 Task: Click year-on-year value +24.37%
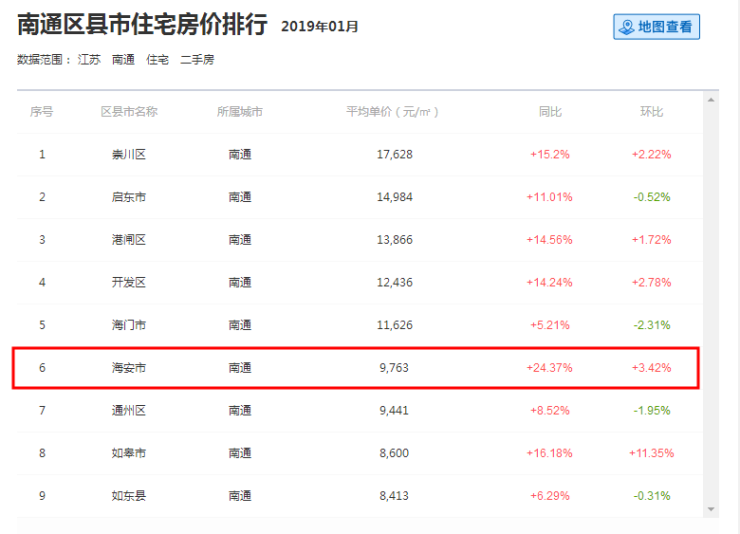(550, 367)
